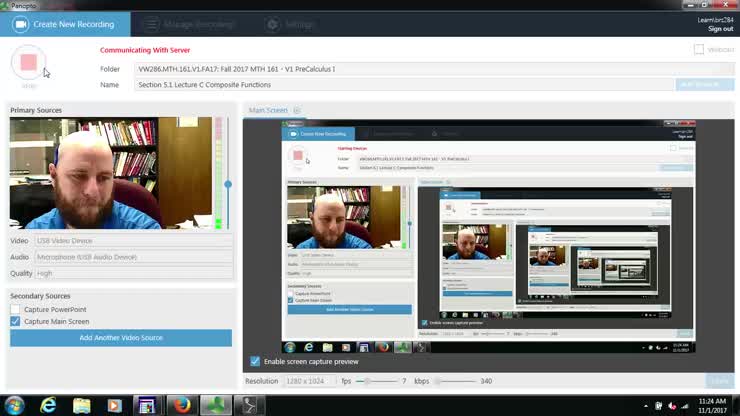The height and width of the screenshot is (416, 740).
Task: Enable the Capture PowerPoint checkbox
Action: click(15, 309)
